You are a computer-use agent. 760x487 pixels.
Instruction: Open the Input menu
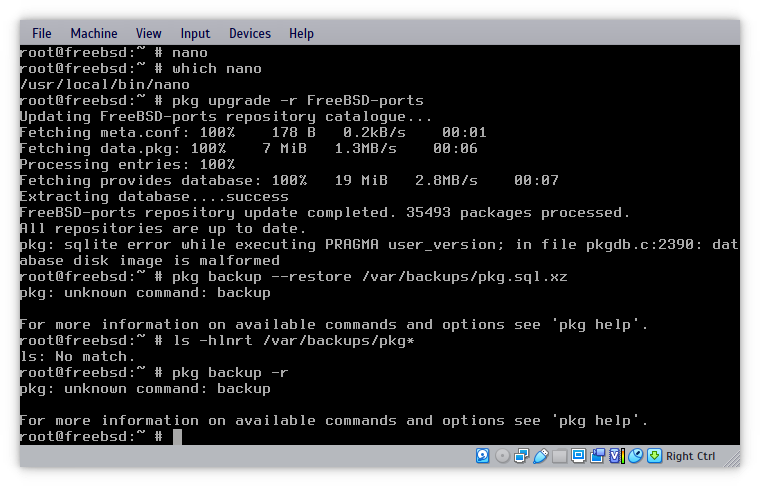tap(195, 33)
